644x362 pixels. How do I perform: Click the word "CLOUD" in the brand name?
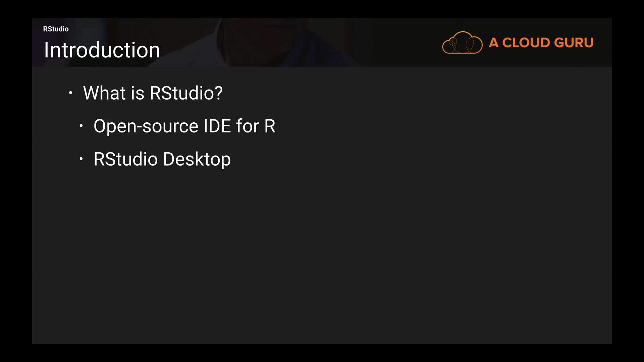click(526, 43)
